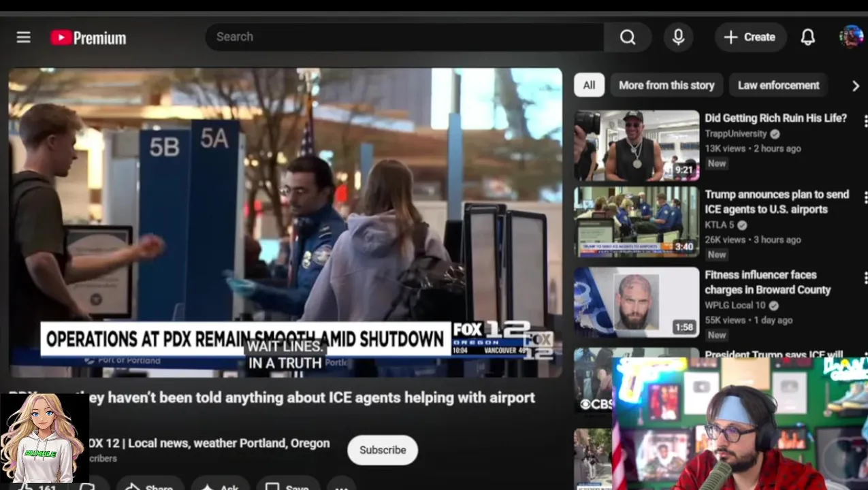Open the notifications bell
The image size is (868, 490).
(x=807, y=37)
